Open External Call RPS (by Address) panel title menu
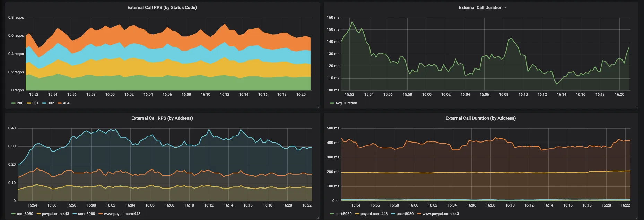Screen dimensions: 644x220 (162, 118)
